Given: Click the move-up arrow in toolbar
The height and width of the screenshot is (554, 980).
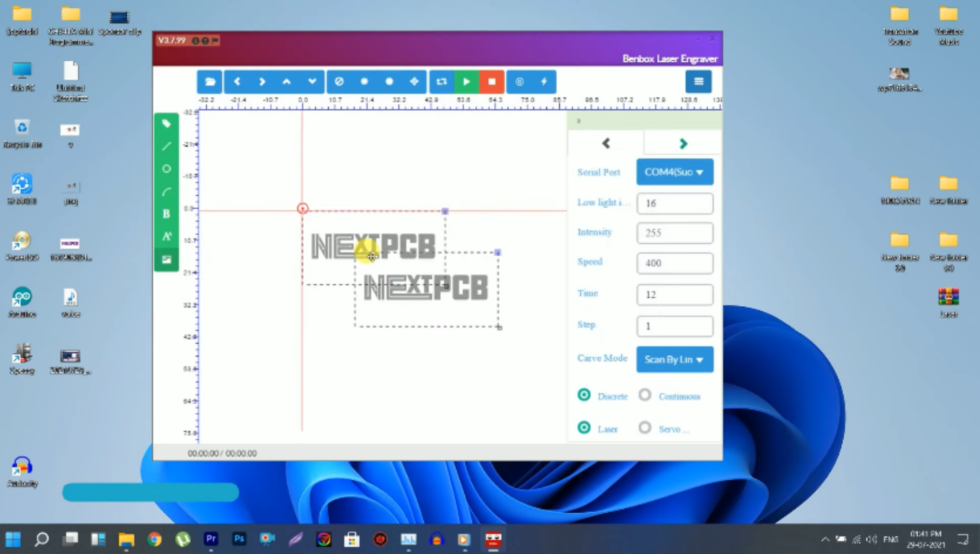Looking at the screenshot, I should (286, 81).
